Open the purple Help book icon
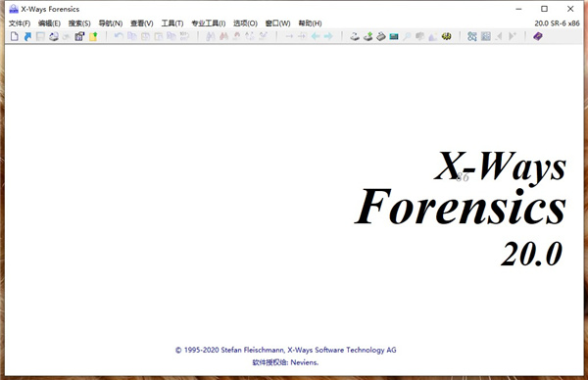 pyautogui.click(x=538, y=36)
